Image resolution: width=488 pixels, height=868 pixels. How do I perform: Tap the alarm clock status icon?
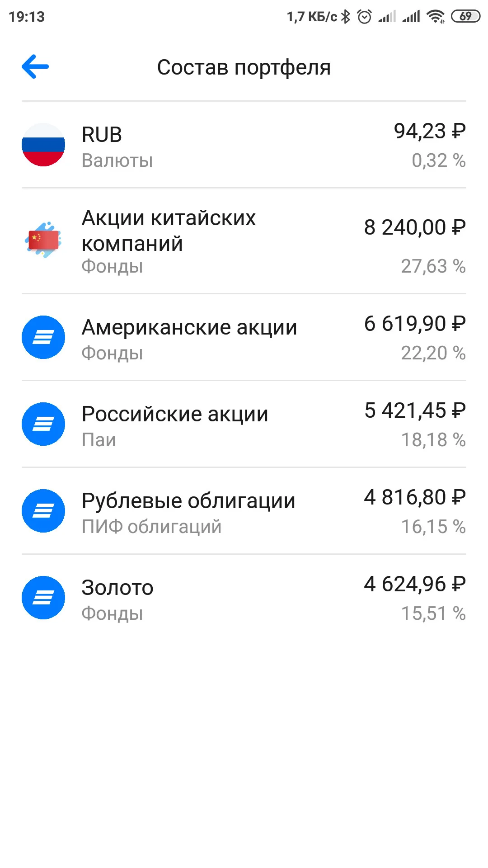point(364,17)
